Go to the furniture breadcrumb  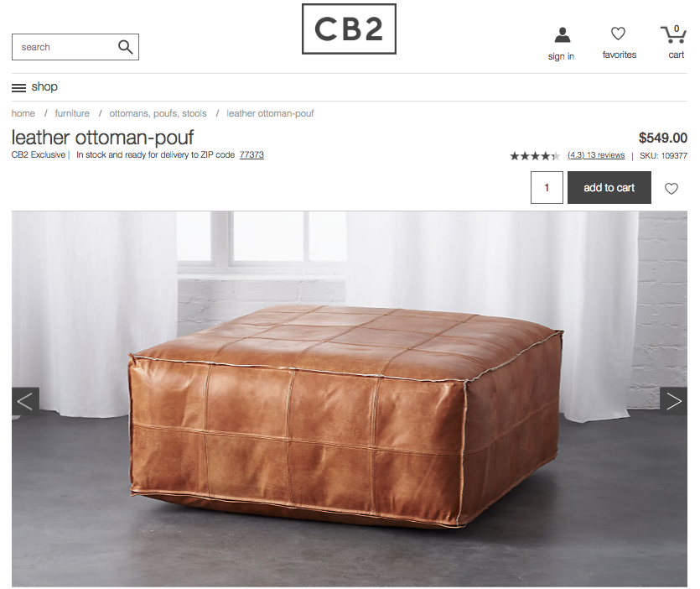pos(72,113)
